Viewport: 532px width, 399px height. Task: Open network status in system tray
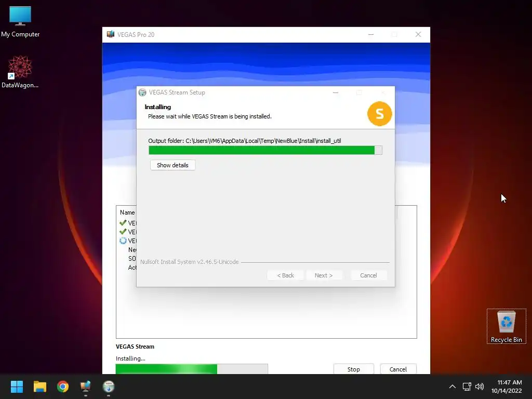point(467,387)
